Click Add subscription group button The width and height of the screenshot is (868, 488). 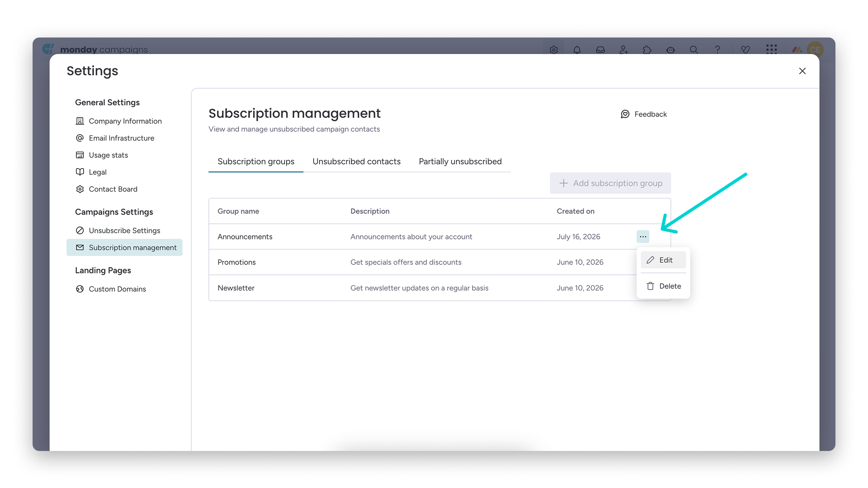610,183
